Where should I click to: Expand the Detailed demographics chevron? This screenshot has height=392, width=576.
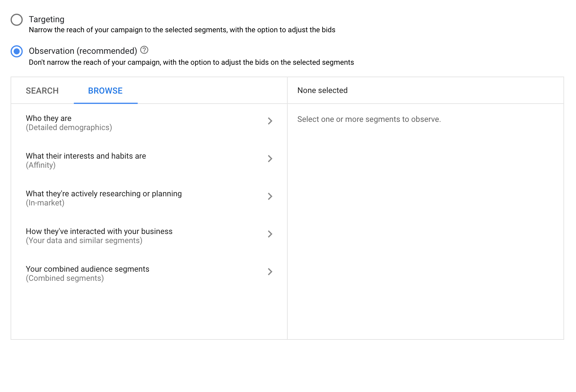tap(270, 121)
